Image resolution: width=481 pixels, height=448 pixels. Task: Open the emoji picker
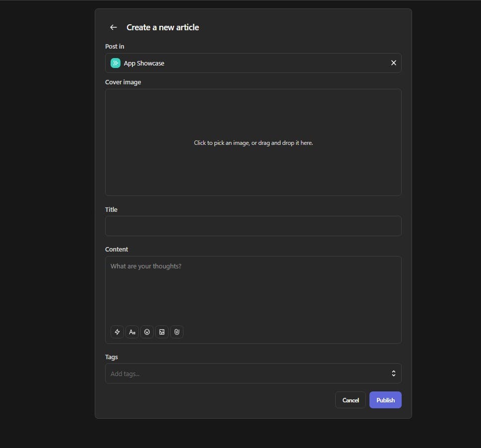coord(147,332)
